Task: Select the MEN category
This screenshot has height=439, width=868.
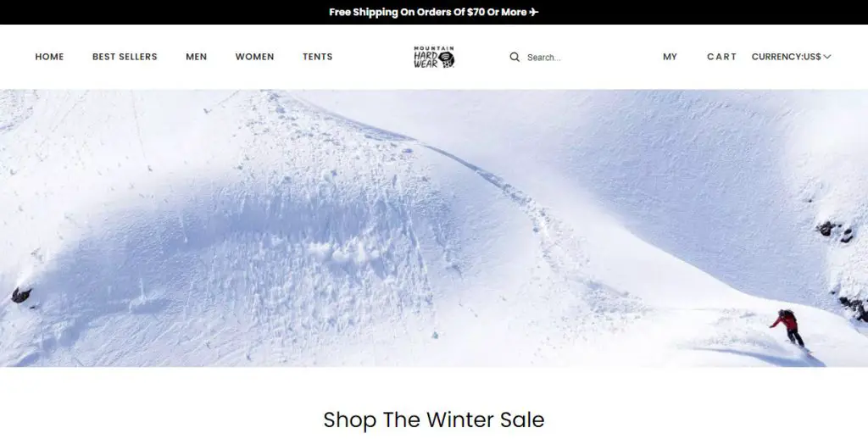Action: click(x=196, y=57)
